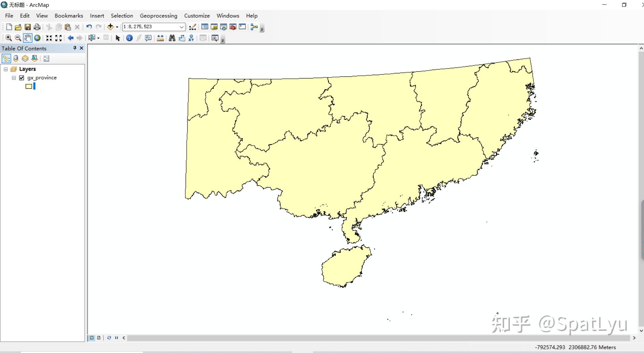Image resolution: width=644 pixels, height=353 pixels.
Task: Open the Edit menu
Action: (25, 16)
